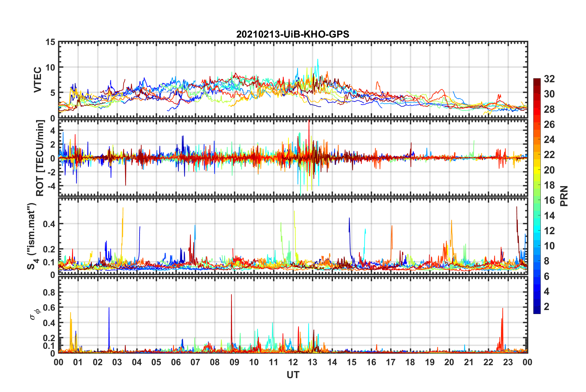586x392 pixels.
Task: Select the sigma-phi plot panel
Action: 293,315
